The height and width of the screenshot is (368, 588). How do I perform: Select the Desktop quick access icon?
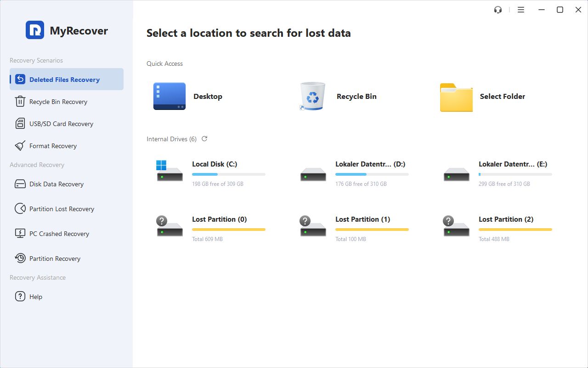point(170,96)
